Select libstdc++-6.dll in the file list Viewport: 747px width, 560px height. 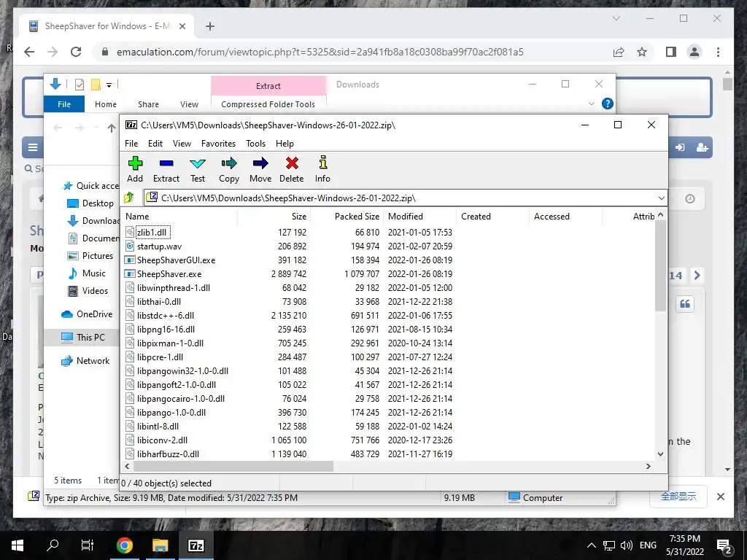[166, 315]
